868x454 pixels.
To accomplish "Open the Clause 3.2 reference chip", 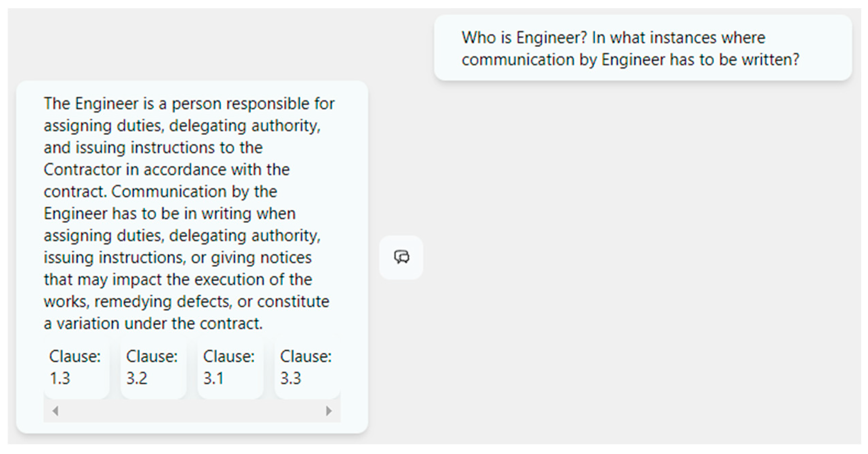I will tap(153, 367).
